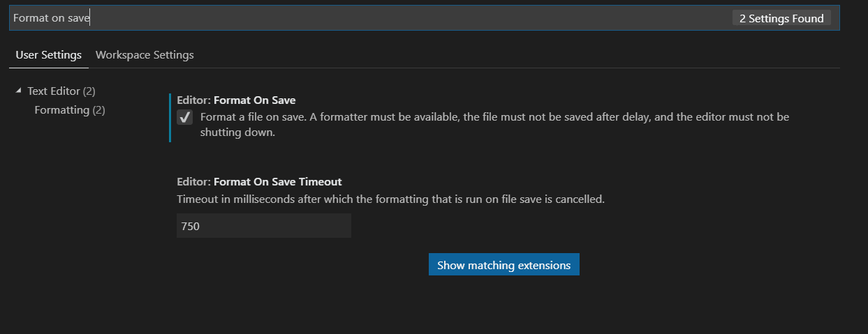The width and height of the screenshot is (868, 334).
Task: Click the (2) count next to Formatting
Action: pyautogui.click(x=98, y=110)
